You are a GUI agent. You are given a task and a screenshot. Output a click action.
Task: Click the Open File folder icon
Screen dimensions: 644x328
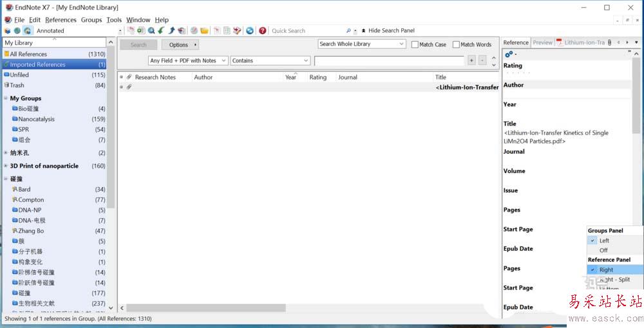[x=204, y=31]
